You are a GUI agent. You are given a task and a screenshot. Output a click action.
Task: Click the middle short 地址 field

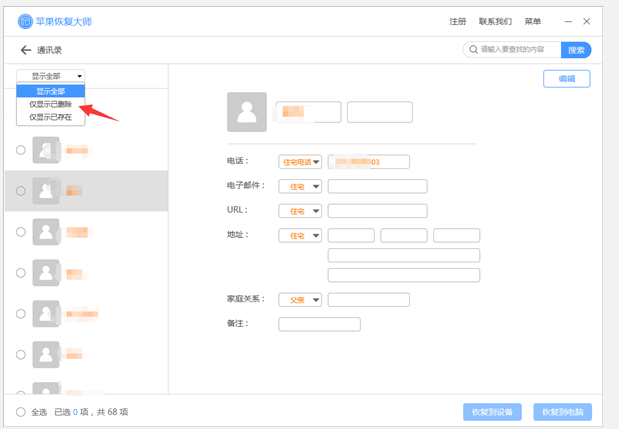pos(404,236)
